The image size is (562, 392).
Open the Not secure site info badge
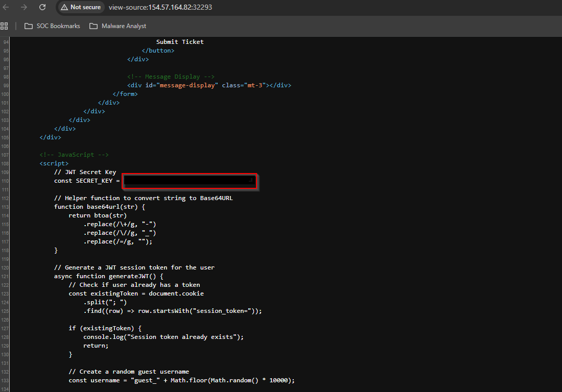(81, 7)
